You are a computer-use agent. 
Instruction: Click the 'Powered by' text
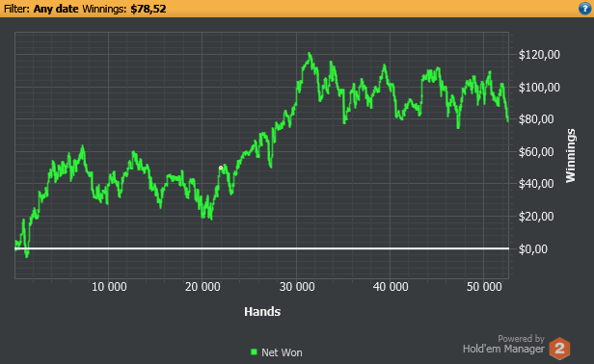(x=521, y=339)
